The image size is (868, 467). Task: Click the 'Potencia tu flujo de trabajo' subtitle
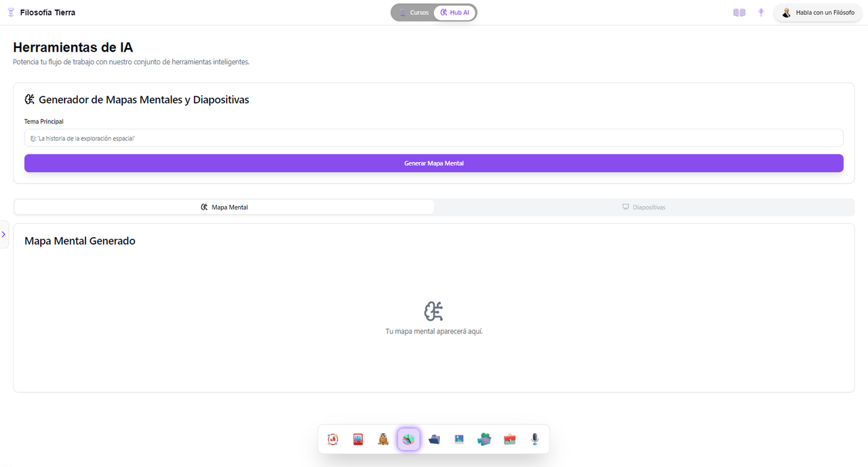tap(131, 62)
